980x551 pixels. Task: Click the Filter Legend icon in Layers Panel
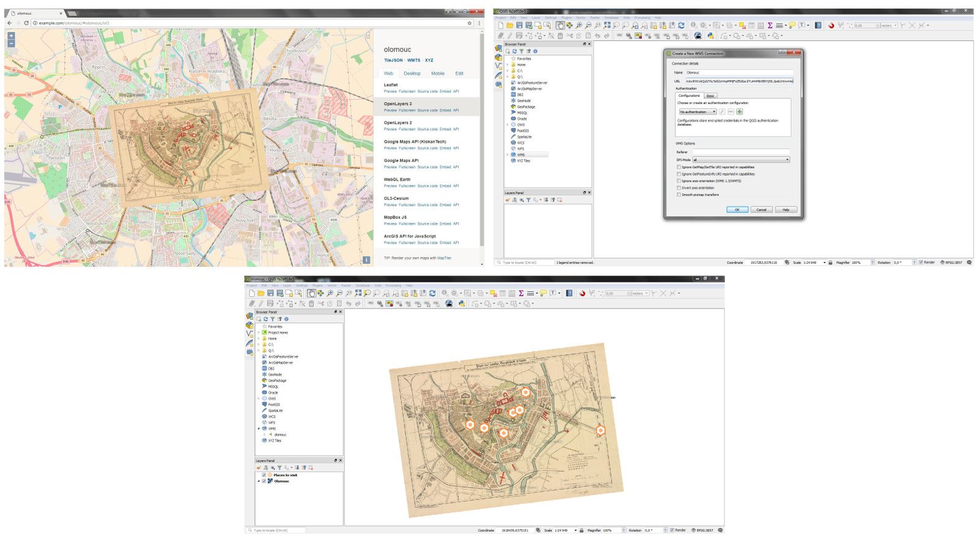pyautogui.click(x=280, y=468)
